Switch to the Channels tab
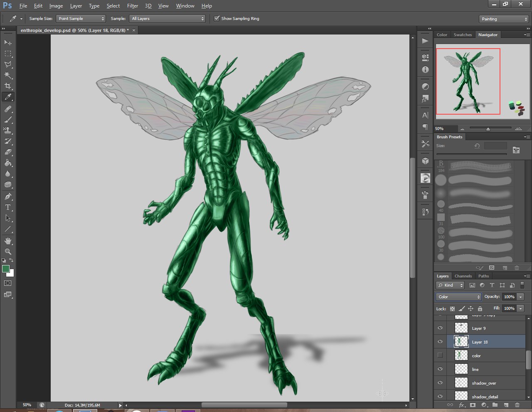Image resolution: width=532 pixels, height=412 pixels. click(463, 276)
